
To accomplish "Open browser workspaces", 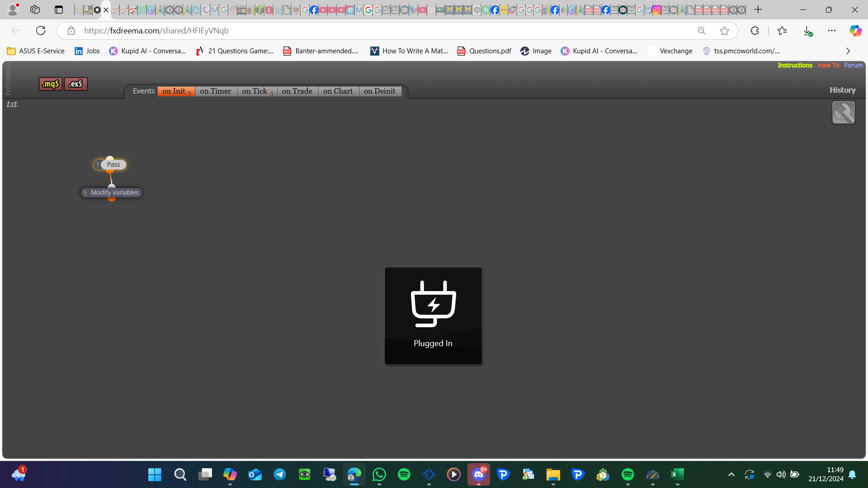I will click(35, 9).
